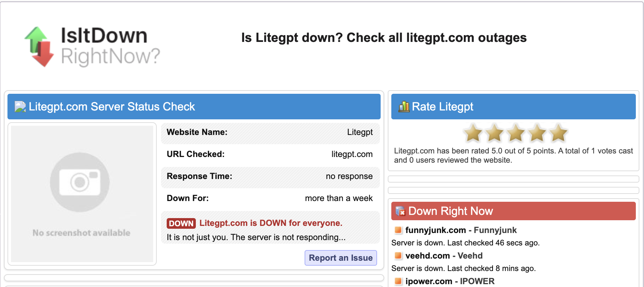Click the Litegpt Website Name value
Viewport: 644px width, 287px height.
[x=360, y=132]
